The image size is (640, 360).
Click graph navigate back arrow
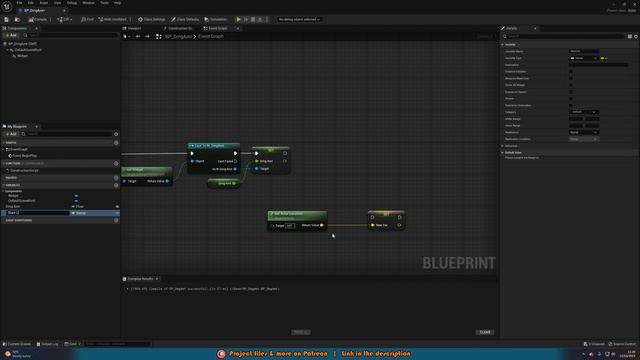138,37
